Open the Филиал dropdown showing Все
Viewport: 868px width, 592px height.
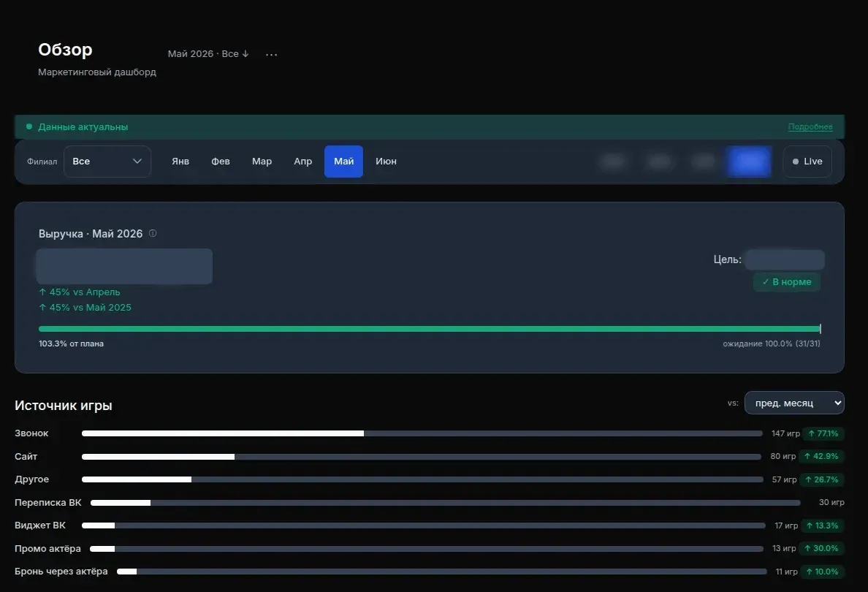107,161
